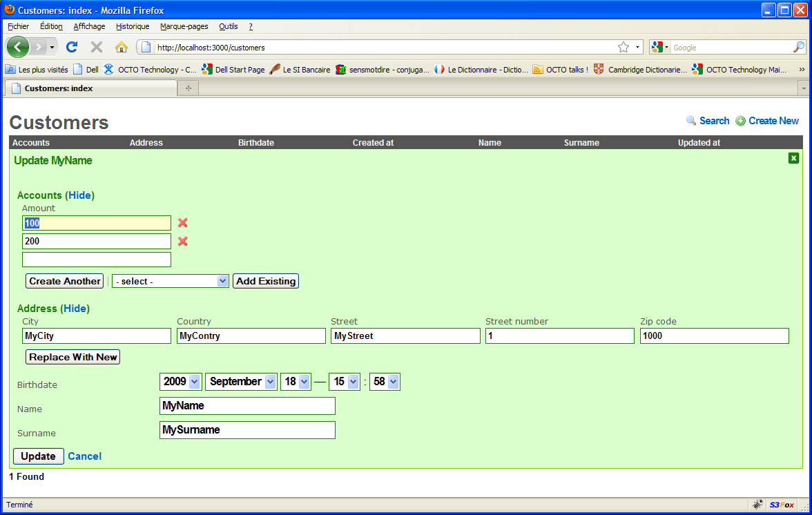Hide the Accounts section

coord(80,195)
